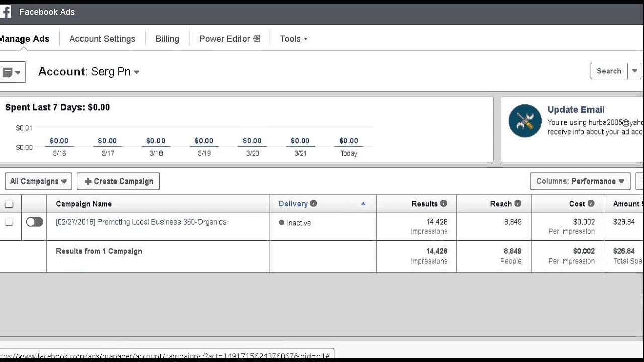Click the 3/19 date label in chart
The width and height of the screenshot is (644, 362).
point(204,153)
